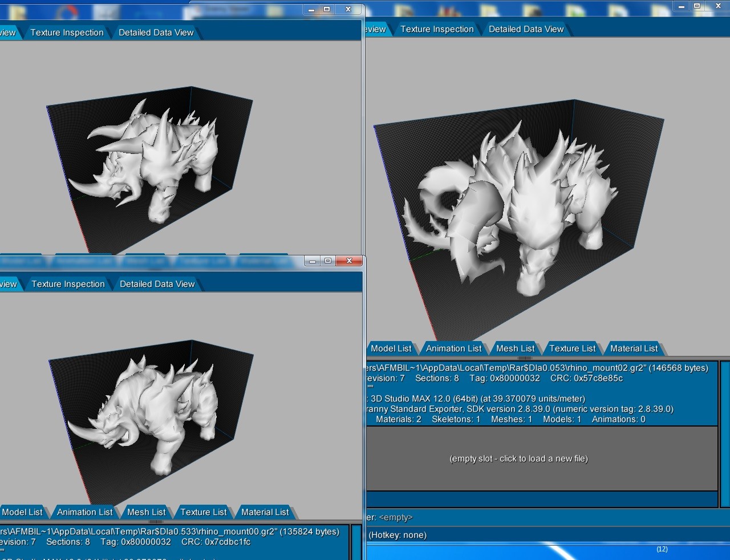Image resolution: width=730 pixels, height=560 pixels.
Task: Click the 'Standard Exporter, SDK version 2.8.39.0' line
Action: pyautogui.click(x=520, y=409)
